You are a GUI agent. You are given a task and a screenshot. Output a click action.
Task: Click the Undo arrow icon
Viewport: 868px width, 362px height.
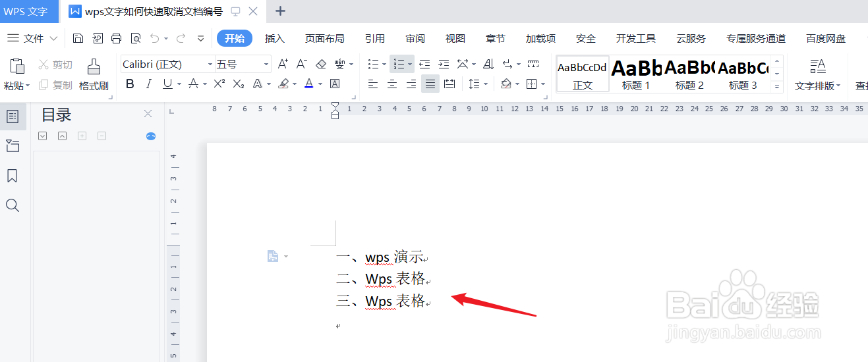pos(155,38)
